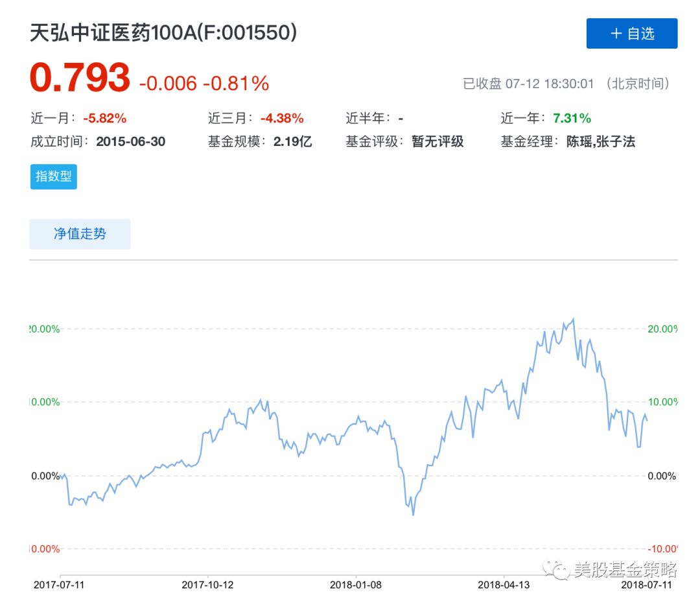Click the 2018-07-11 date on the chart axis

coord(646,585)
